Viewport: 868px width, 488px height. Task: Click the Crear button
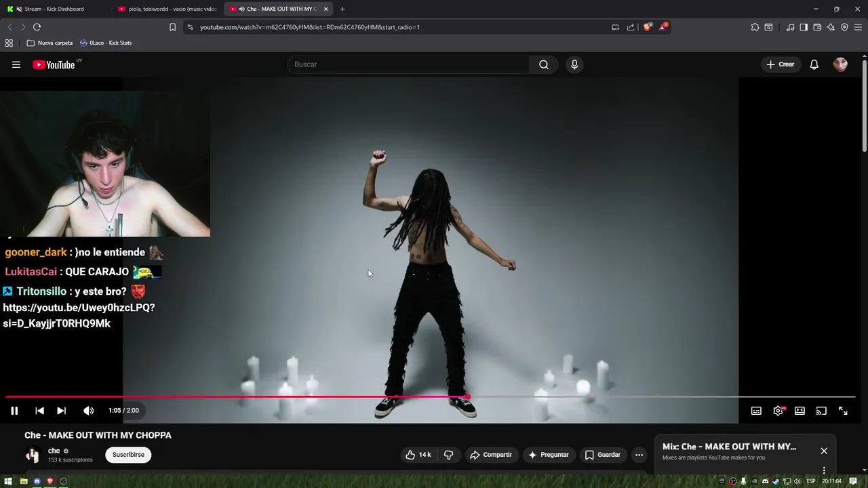tap(780, 64)
